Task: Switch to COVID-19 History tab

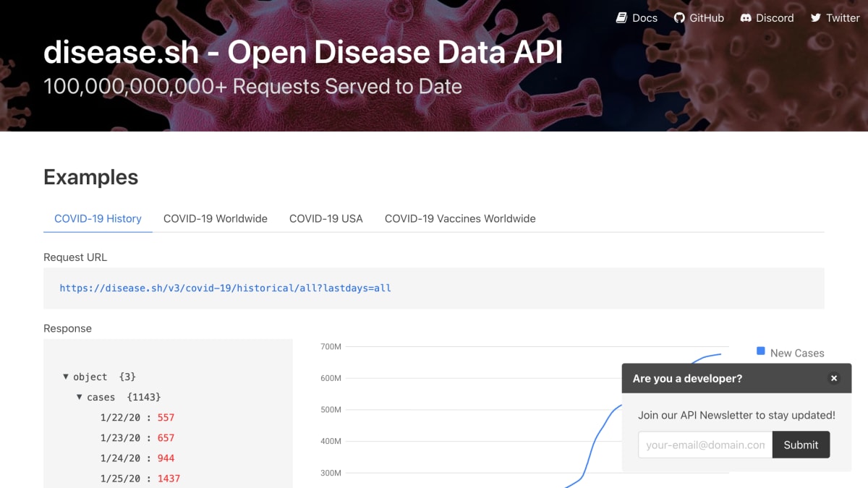Action: [98, 218]
